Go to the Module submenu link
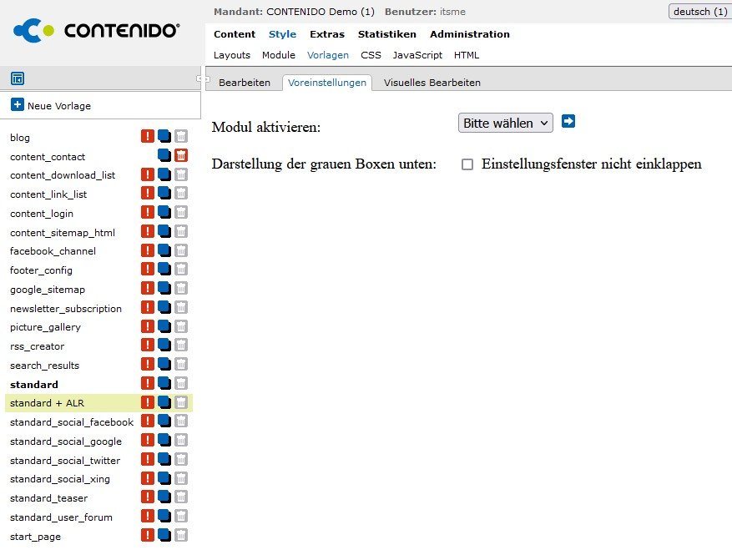Viewport: 732px width, 560px height. coord(278,55)
